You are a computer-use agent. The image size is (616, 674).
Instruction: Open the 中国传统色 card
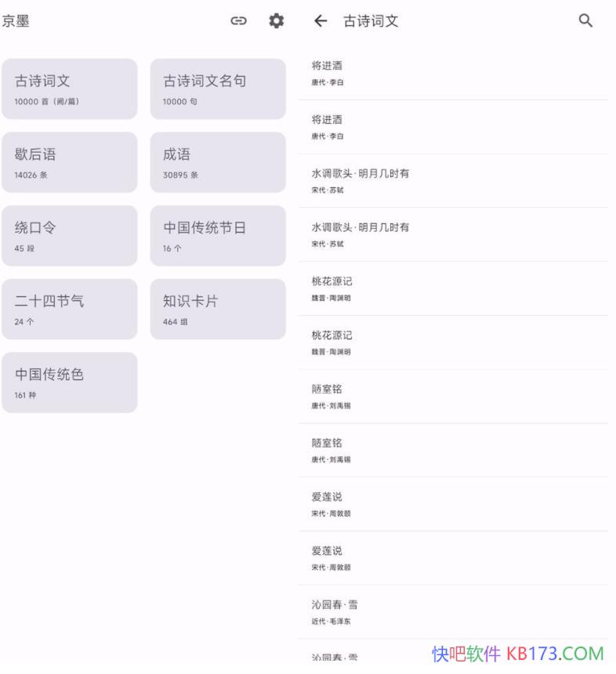pos(69,382)
